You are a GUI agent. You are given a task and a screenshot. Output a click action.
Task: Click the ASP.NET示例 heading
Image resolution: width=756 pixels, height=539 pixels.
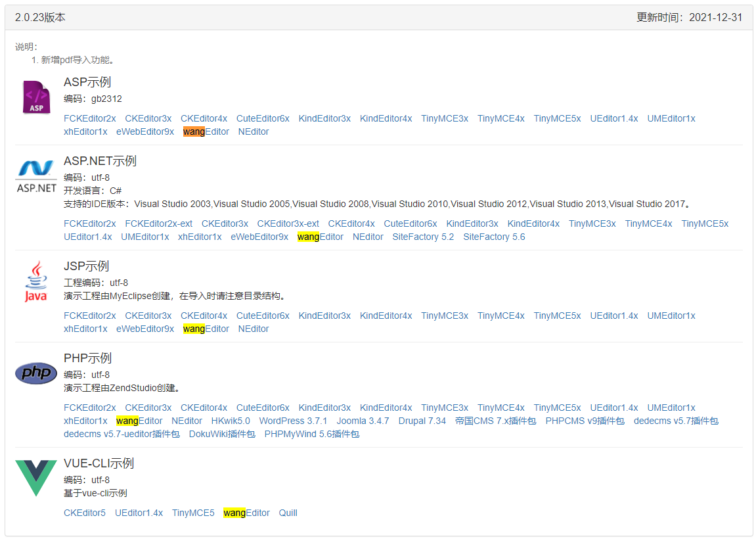tap(100, 161)
